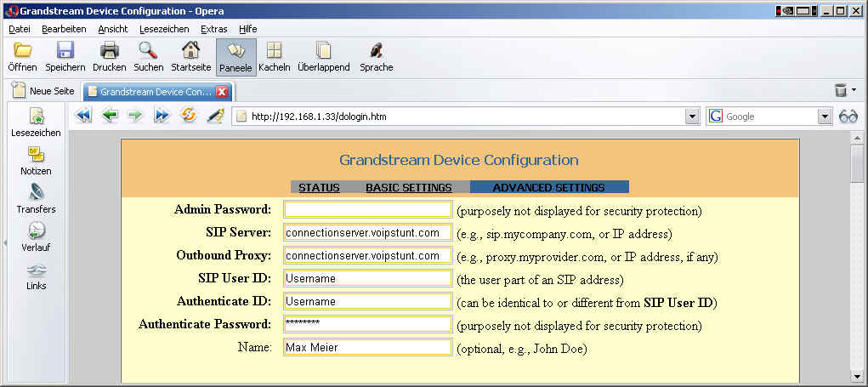
Task: Click the Google search box
Action: click(769, 117)
